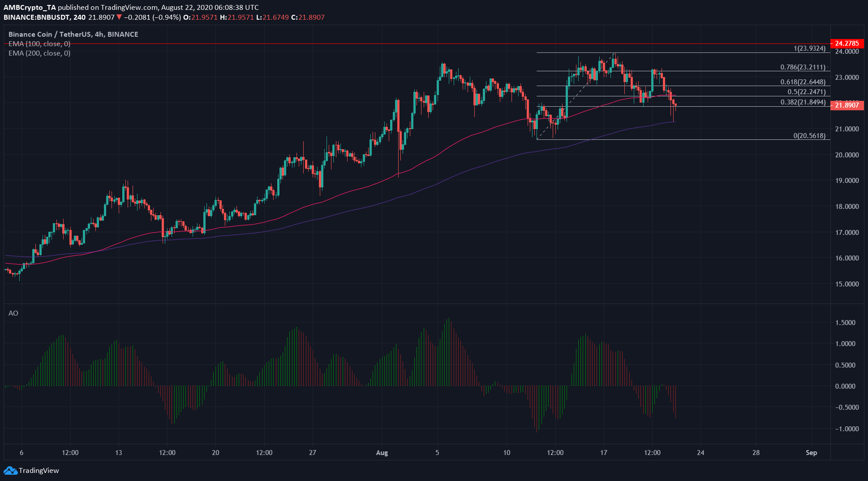Click the TradingView text beside the logo
The image size is (868, 481).
tap(39, 470)
